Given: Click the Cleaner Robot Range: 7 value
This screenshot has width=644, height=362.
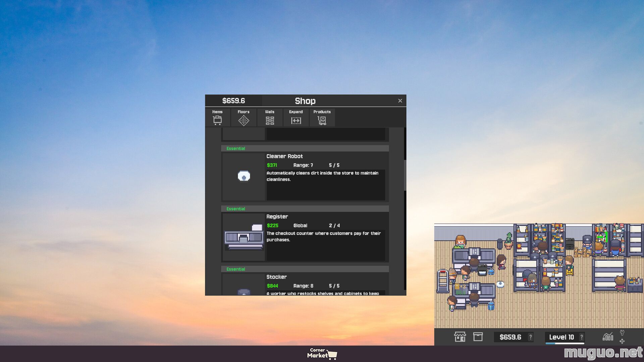Looking at the screenshot, I should tap(303, 165).
